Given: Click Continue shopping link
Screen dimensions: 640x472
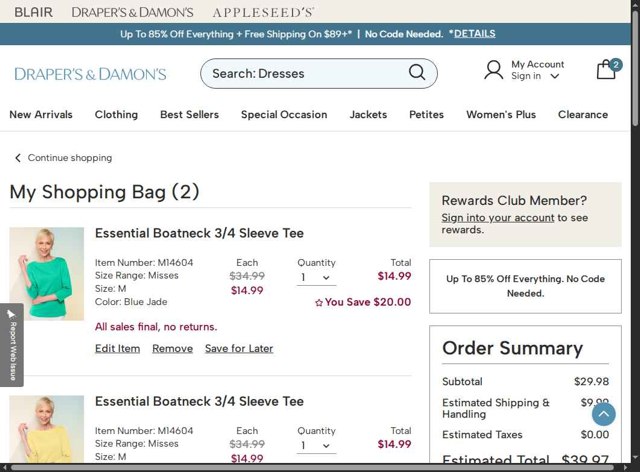Looking at the screenshot, I should pyautogui.click(x=69, y=158).
